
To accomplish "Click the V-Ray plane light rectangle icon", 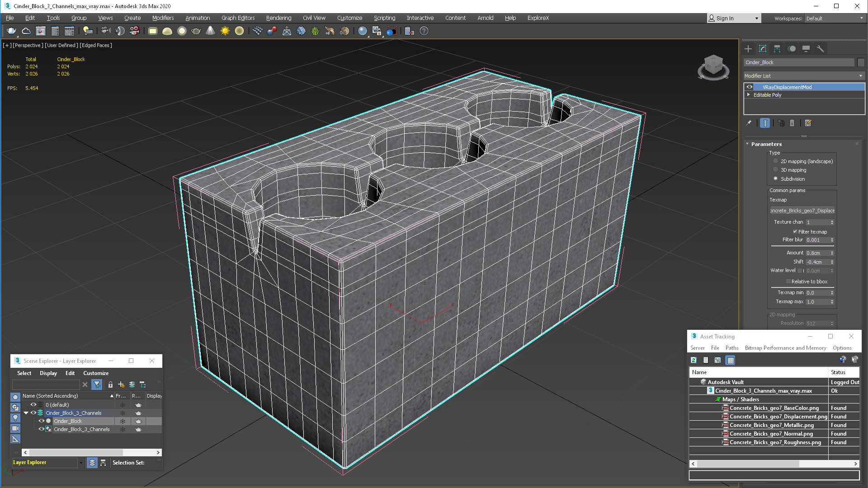I will (x=153, y=31).
